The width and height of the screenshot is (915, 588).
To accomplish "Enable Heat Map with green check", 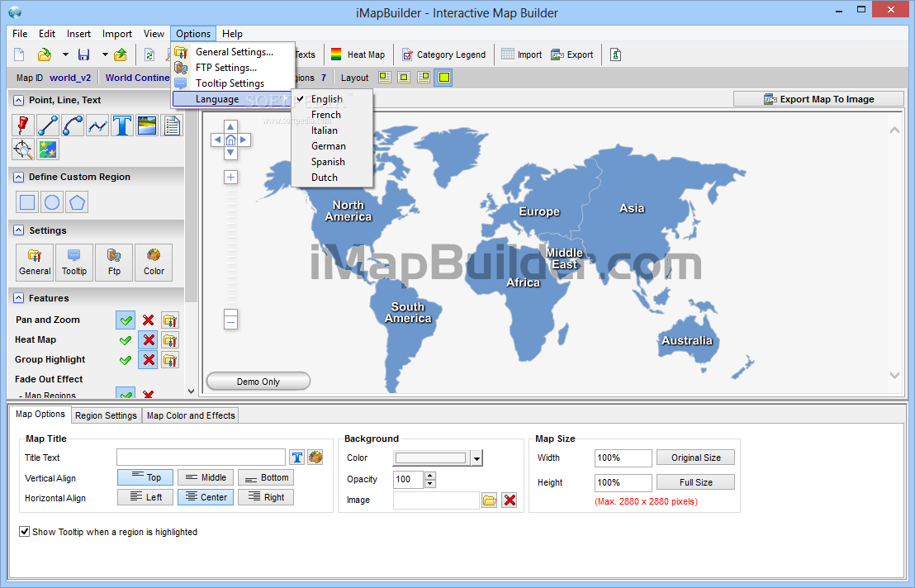I will (126, 340).
